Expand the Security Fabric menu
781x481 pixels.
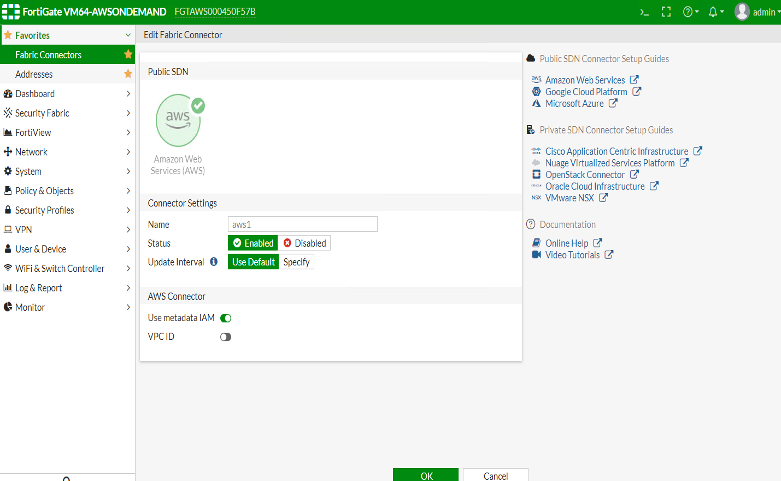click(67, 113)
